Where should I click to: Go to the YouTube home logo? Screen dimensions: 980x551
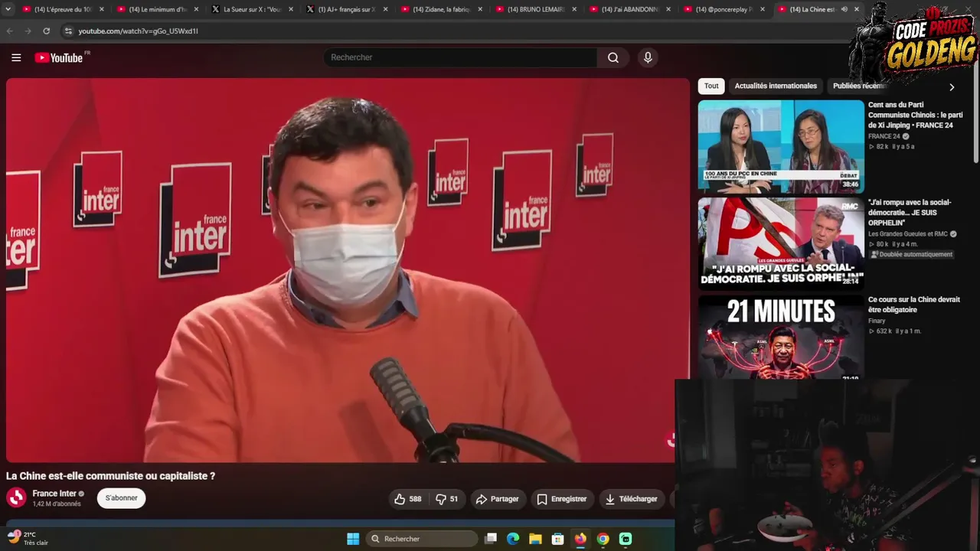coord(59,57)
